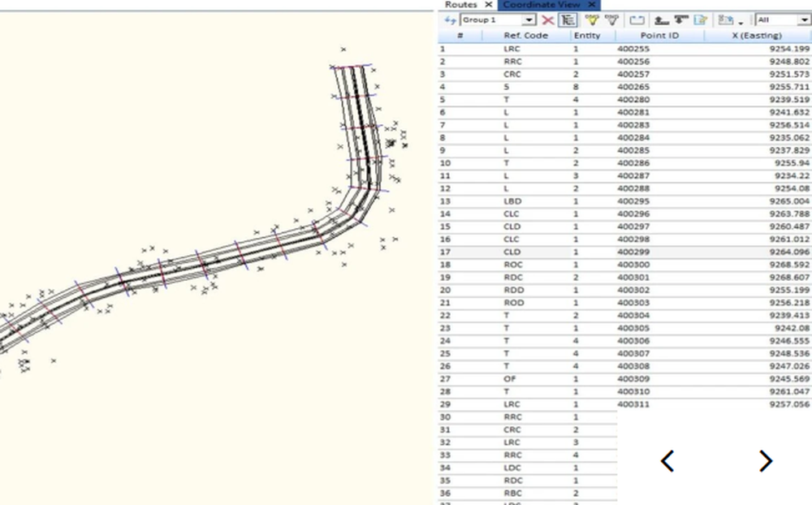
Task: Click the download arrow icon
Action: 681,20
